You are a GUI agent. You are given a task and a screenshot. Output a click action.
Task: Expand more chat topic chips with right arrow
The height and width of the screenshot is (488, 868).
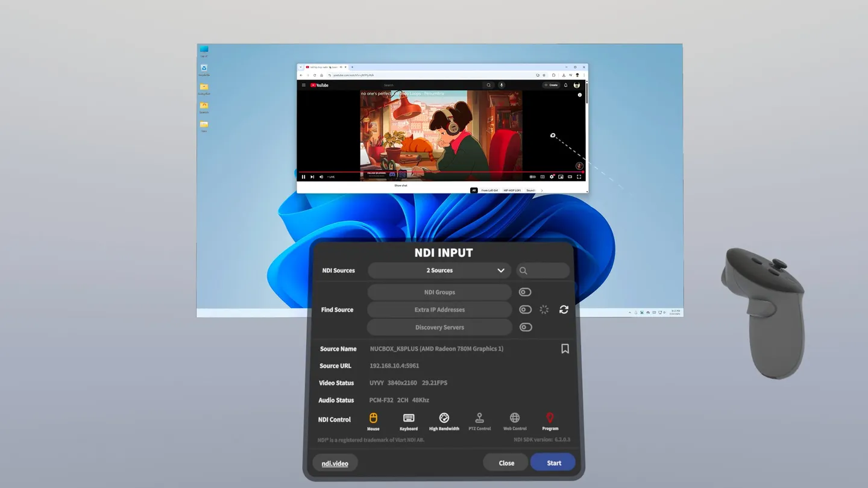tap(542, 190)
